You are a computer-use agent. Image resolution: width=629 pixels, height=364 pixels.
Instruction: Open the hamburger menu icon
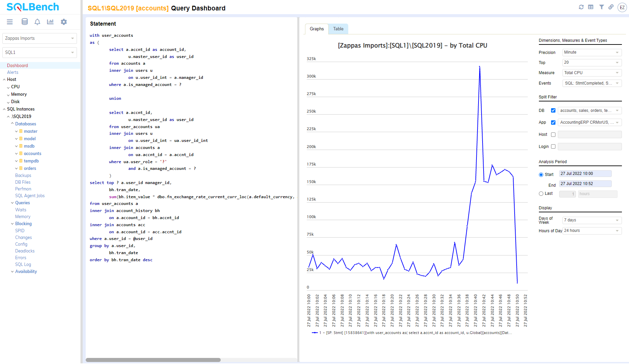[x=10, y=22]
